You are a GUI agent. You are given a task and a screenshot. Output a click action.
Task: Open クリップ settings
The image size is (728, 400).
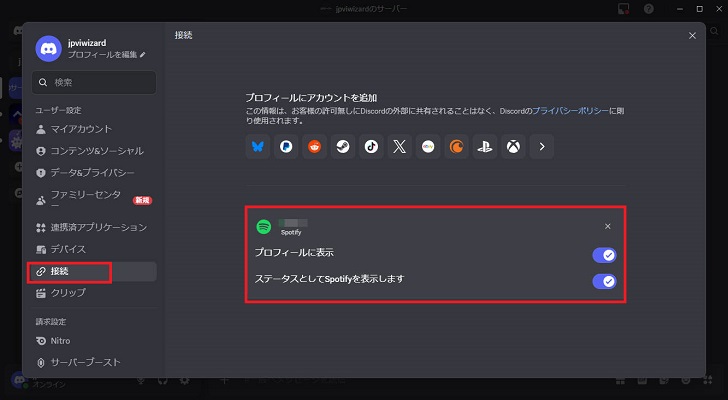94,293
